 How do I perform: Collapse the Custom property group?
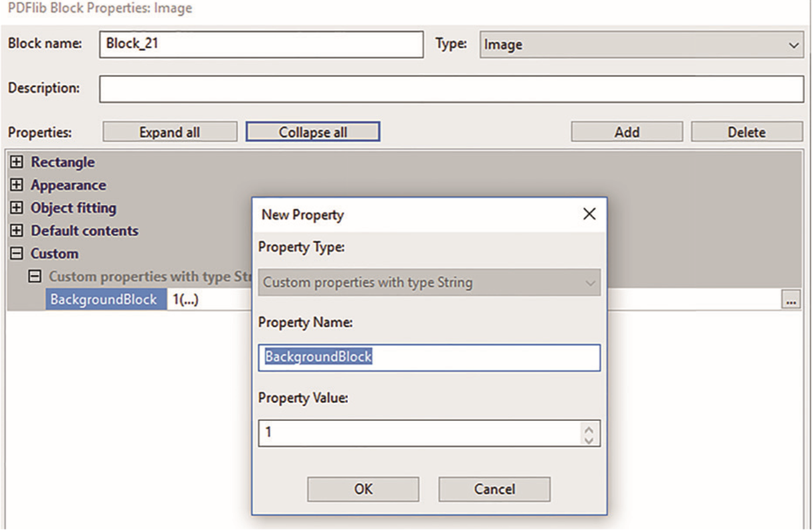pos(17,254)
